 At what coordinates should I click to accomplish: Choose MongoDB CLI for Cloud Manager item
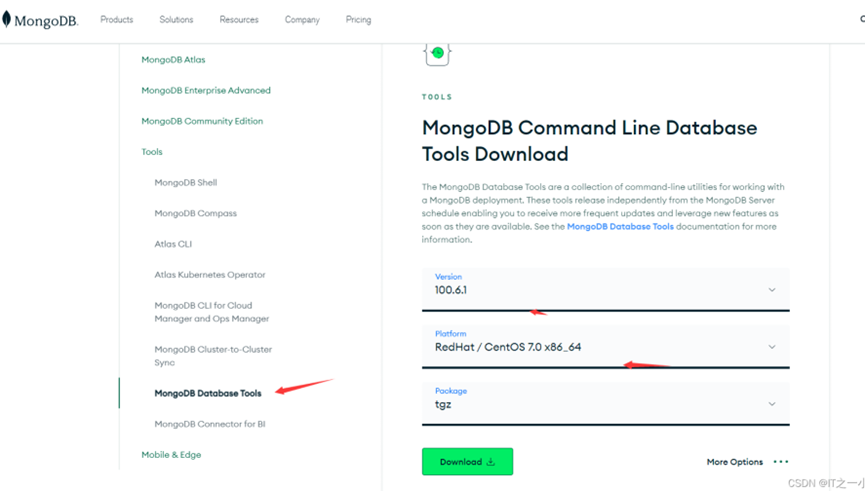click(212, 312)
